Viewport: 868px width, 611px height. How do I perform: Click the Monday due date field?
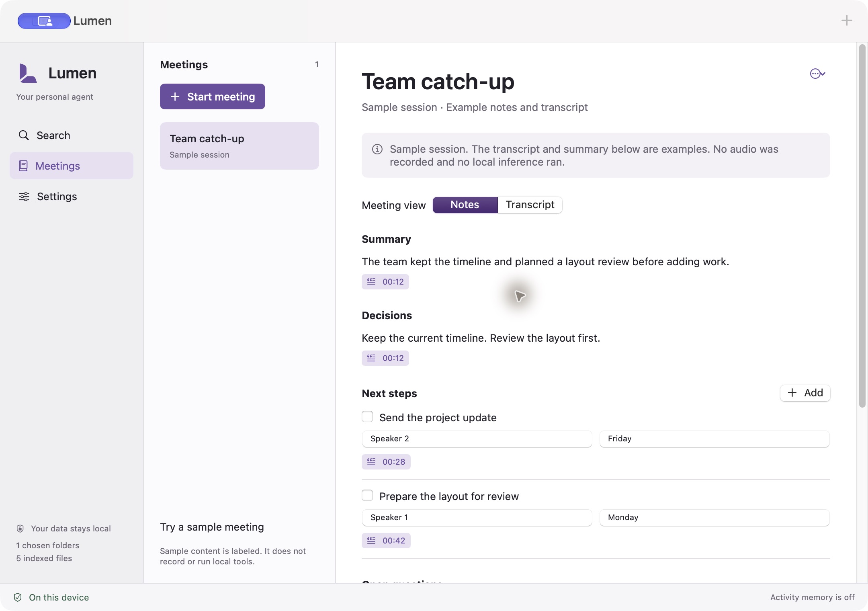click(x=714, y=517)
